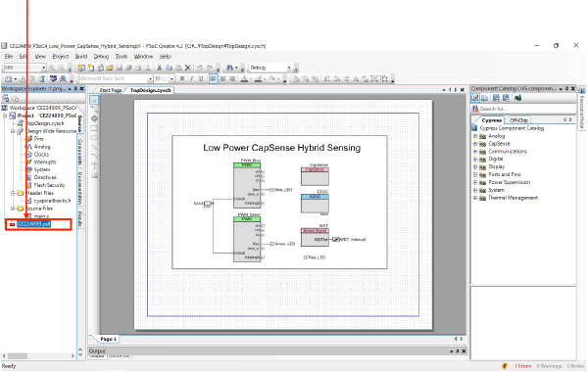
Task: Click the Save toolbar icon
Action: (x=120, y=68)
